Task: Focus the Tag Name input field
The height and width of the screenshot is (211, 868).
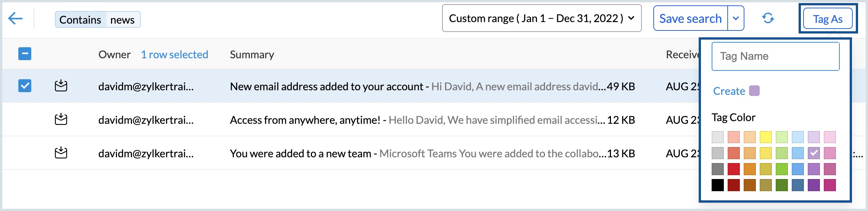Action: click(x=775, y=56)
